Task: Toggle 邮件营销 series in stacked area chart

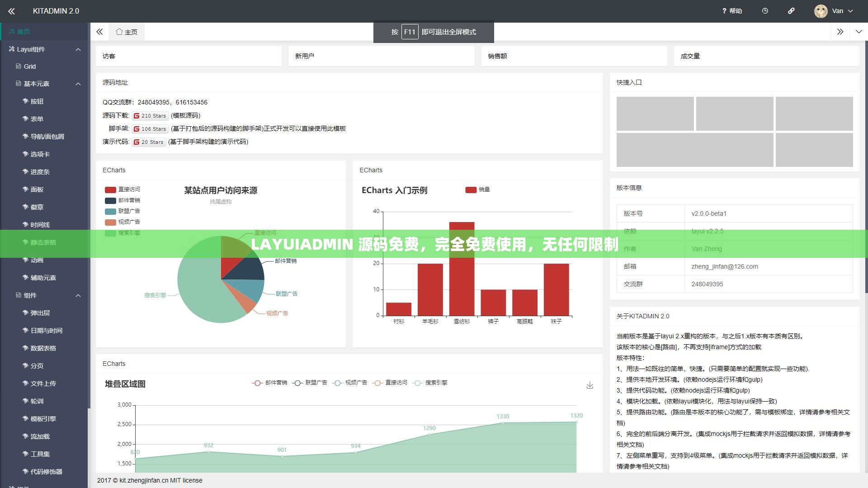Action: (269, 383)
